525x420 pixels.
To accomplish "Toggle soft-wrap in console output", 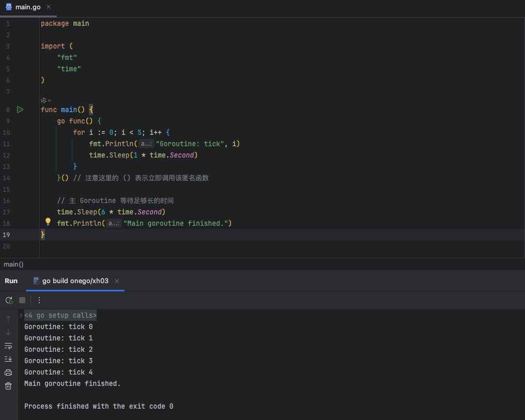I will click(8, 346).
